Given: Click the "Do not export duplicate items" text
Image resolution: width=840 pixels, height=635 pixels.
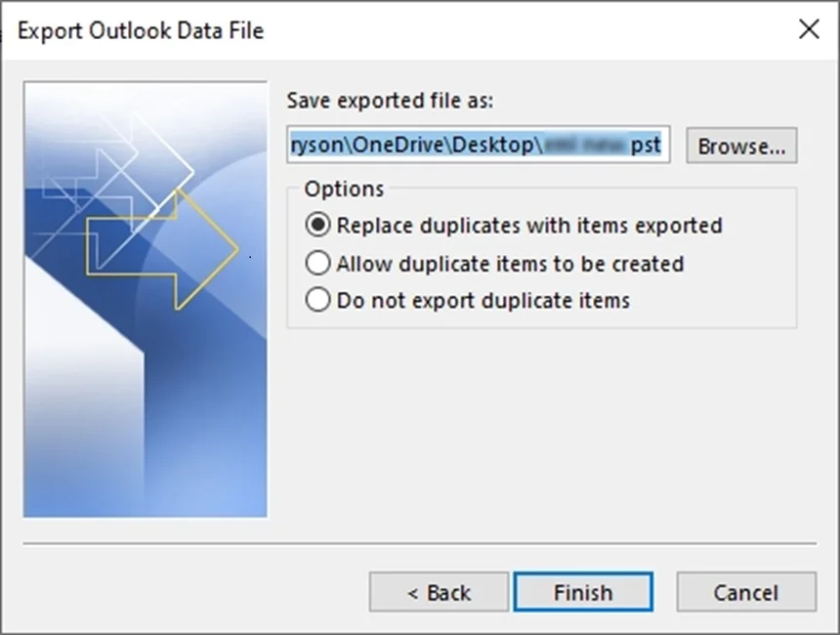Looking at the screenshot, I should click(483, 301).
